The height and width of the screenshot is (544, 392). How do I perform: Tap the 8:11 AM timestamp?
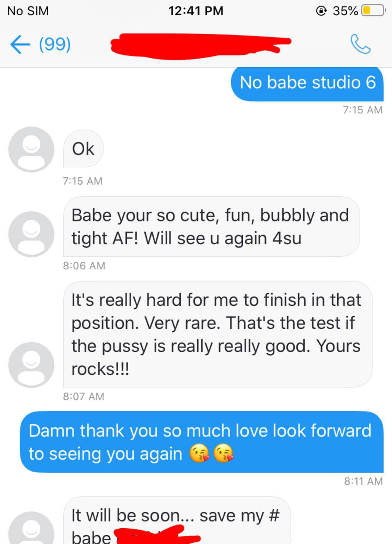(x=363, y=481)
